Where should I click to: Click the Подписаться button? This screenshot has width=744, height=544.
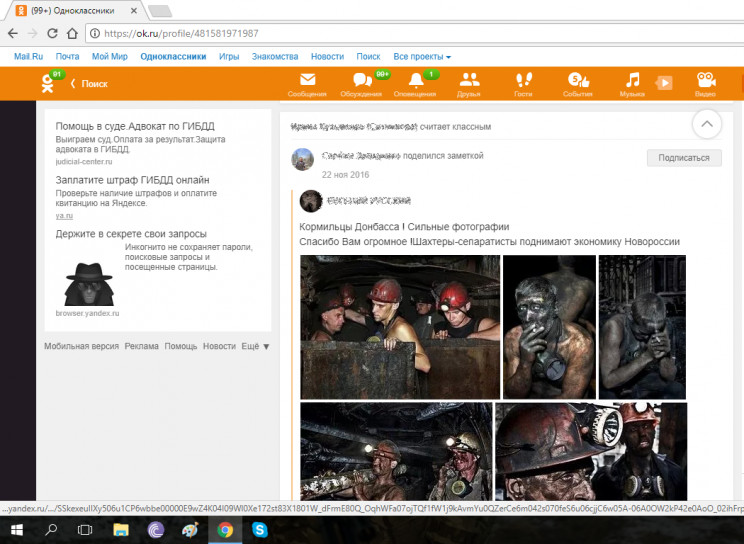tap(684, 158)
